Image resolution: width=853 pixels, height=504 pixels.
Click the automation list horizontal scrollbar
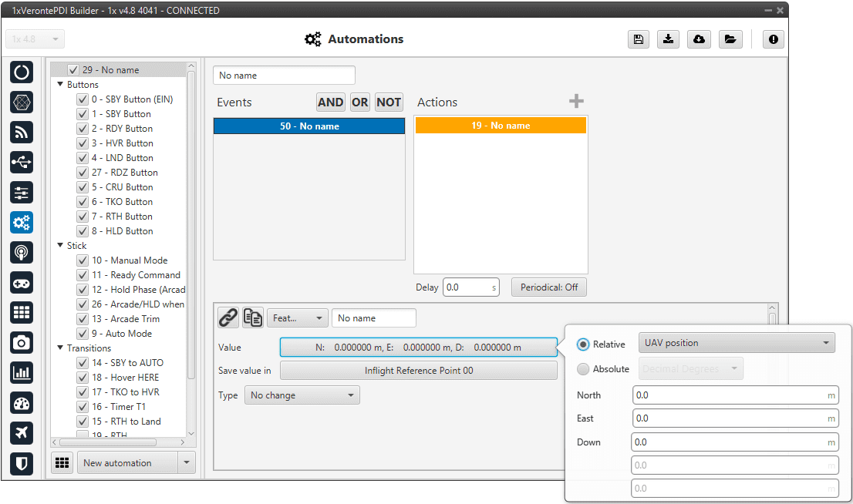[108, 442]
